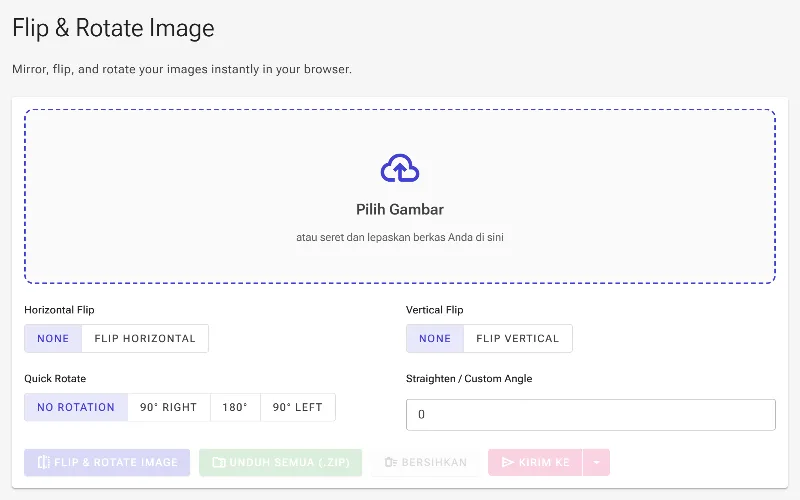Click the BERSIHKAN button

pos(426,462)
